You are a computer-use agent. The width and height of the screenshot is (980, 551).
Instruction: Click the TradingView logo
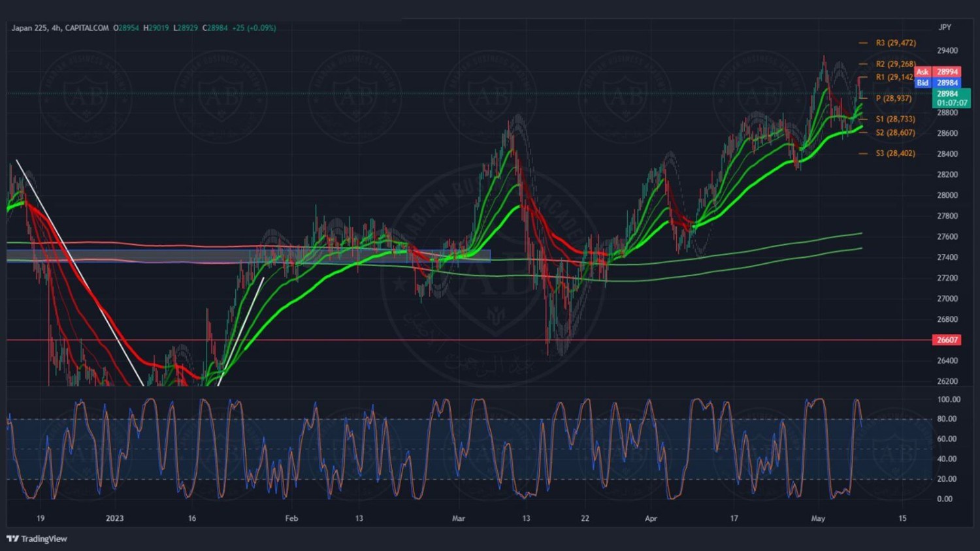point(37,539)
